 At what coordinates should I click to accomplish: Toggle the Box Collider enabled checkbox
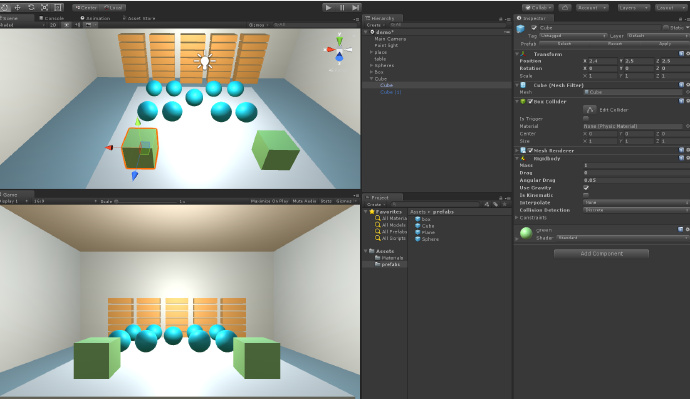(530, 101)
